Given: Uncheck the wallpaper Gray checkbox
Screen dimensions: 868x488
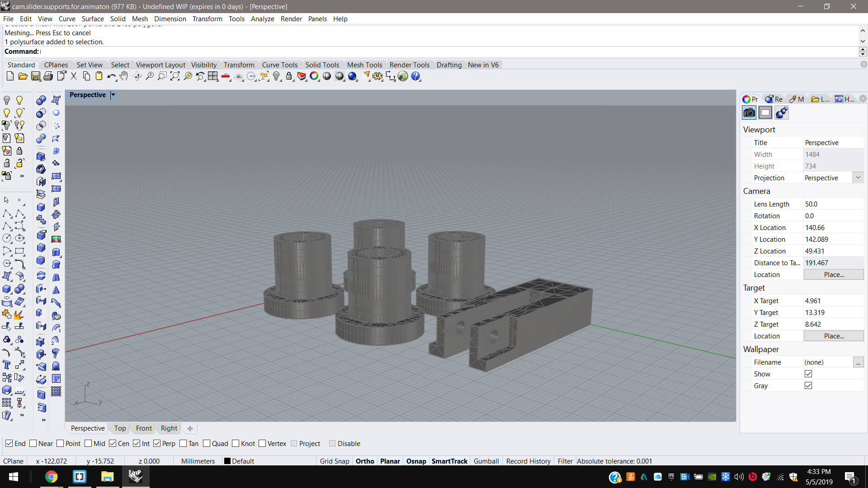Looking at the screenshot, I should [x=808, y=385].
